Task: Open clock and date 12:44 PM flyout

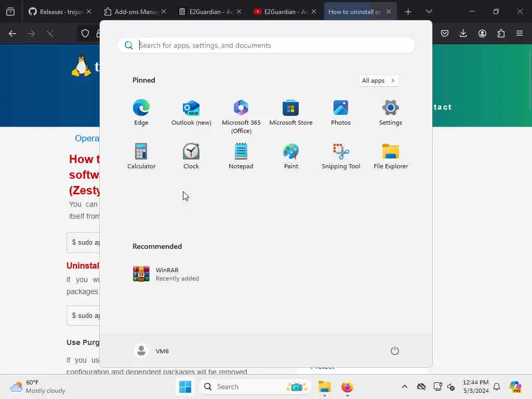Action: coord(476,387)
